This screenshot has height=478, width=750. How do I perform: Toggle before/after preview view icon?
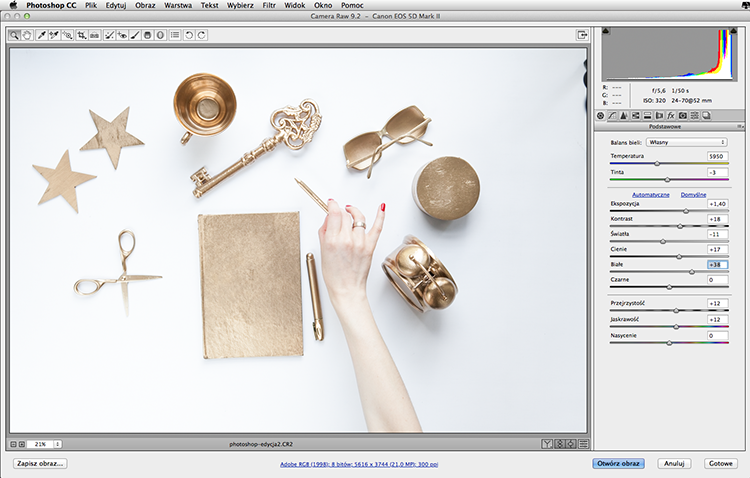547,444
